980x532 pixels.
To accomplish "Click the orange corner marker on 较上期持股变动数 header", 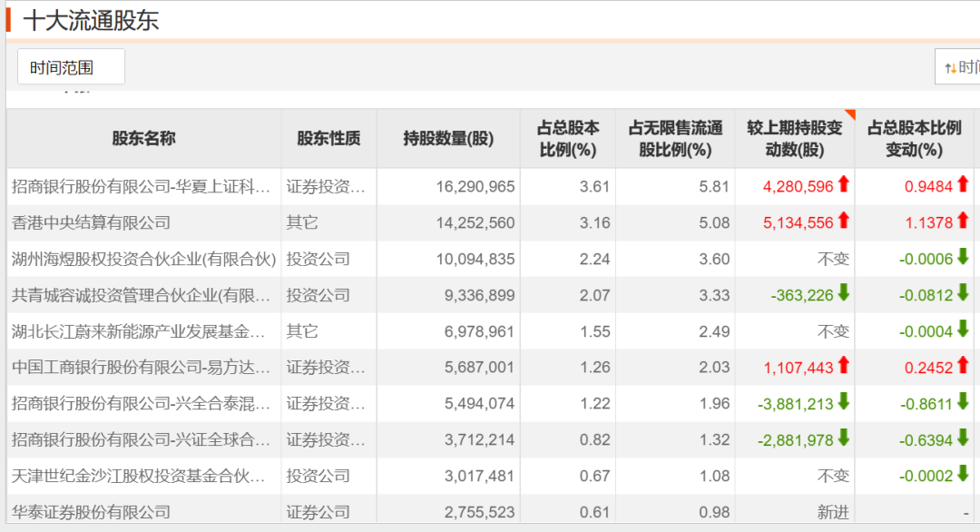I will coord(850,113).
